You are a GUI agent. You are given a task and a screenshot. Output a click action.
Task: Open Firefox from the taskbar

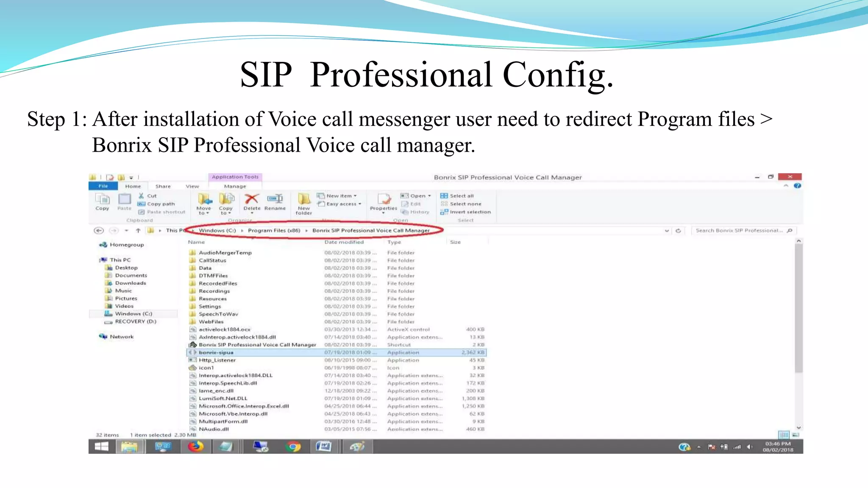click(x=195, y=446)
